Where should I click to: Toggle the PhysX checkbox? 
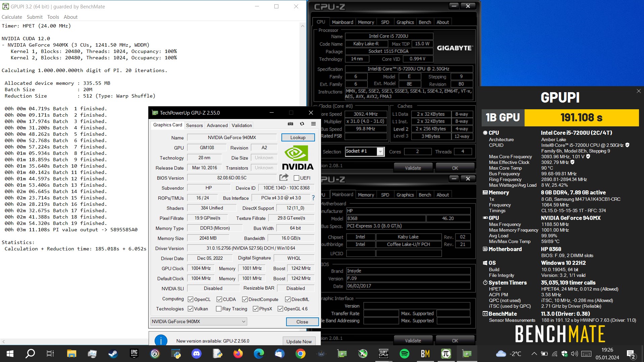[x=256, y=309]
